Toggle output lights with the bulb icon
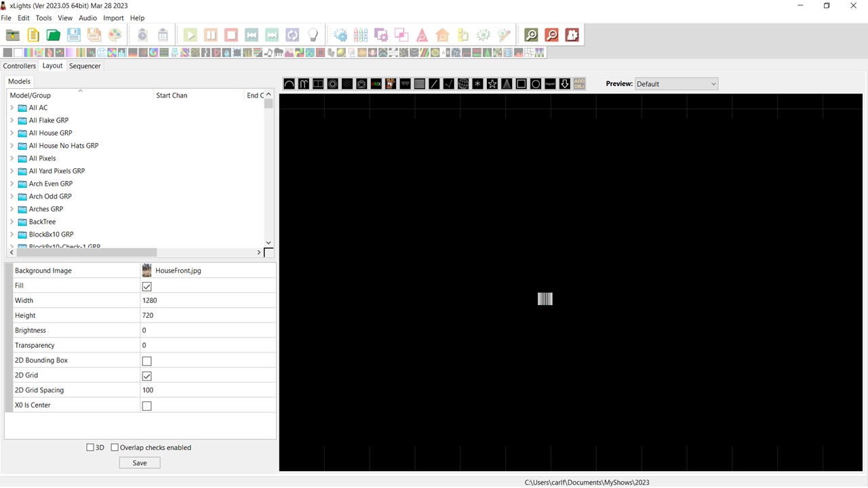Image resolution: width=868 pixels, height=488 pixels. 313,35
